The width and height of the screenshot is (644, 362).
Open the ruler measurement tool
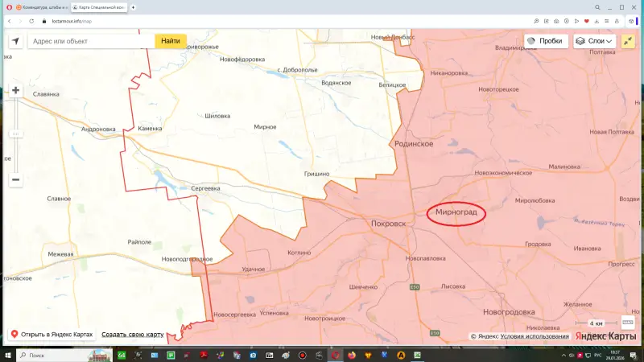pos(628,322)
